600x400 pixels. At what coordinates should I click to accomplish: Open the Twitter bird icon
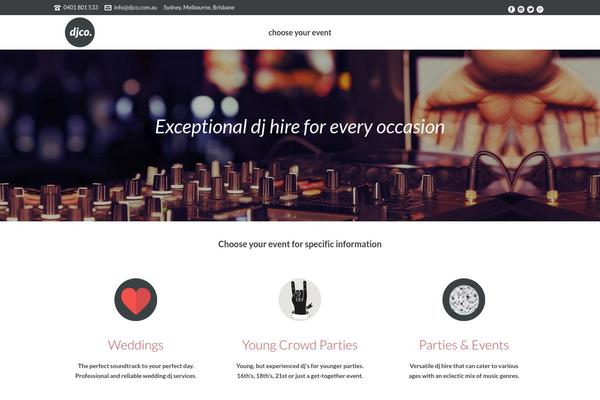tap(530, 10)
